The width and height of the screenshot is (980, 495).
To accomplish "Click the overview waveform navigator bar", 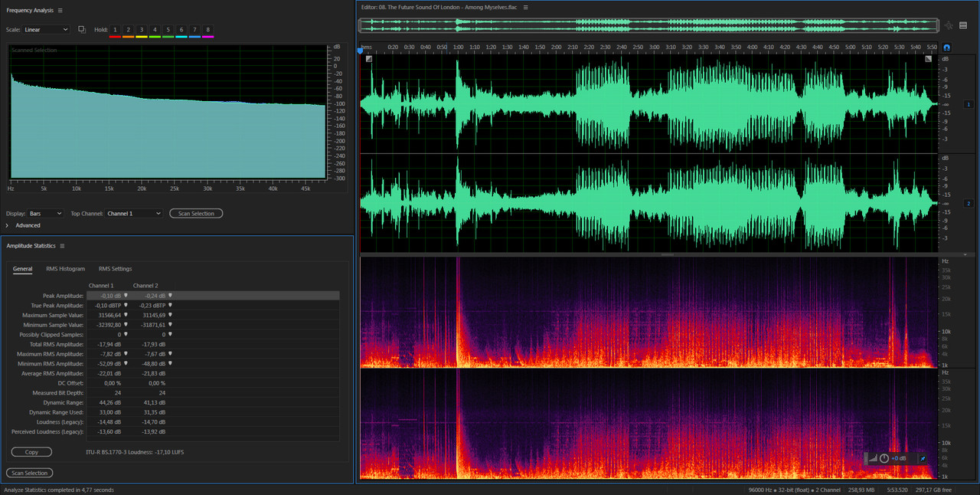I will click(649, 25).
